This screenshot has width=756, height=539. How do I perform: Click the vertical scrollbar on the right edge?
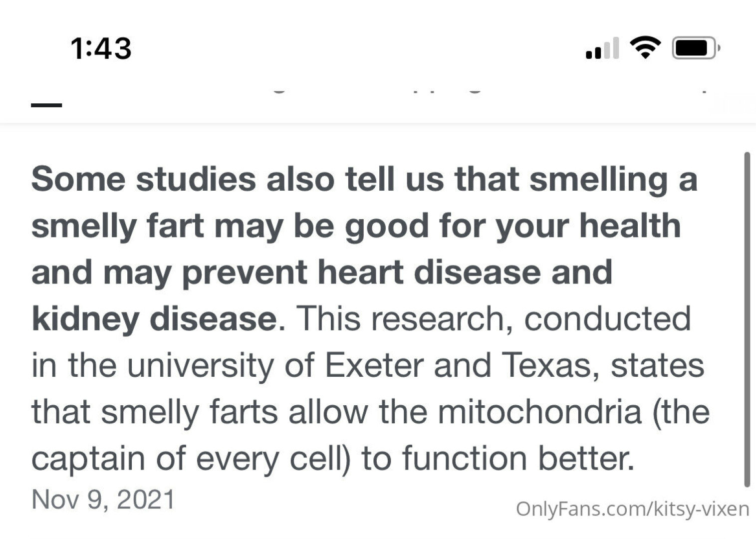tap(747, 319)
